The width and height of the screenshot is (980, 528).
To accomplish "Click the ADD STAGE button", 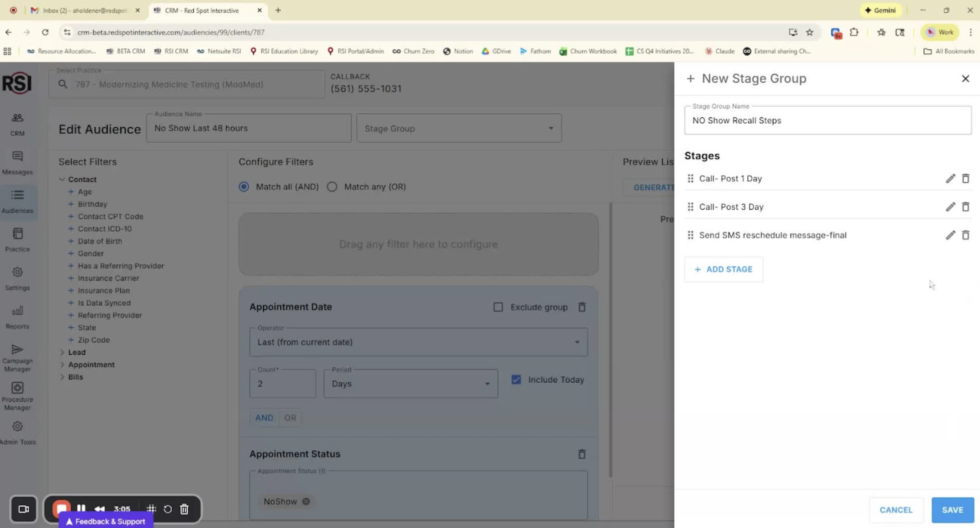I will [x=723, y=270].
